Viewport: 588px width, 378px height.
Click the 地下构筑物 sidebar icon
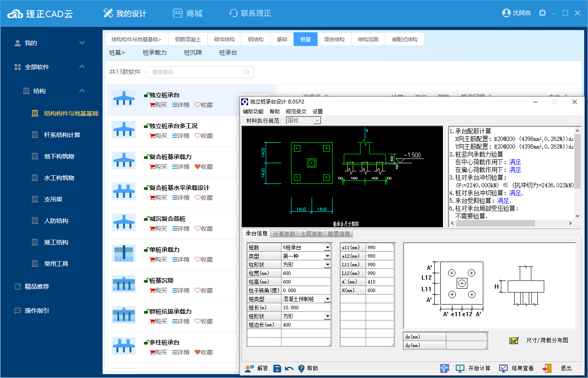click(35, 156)
